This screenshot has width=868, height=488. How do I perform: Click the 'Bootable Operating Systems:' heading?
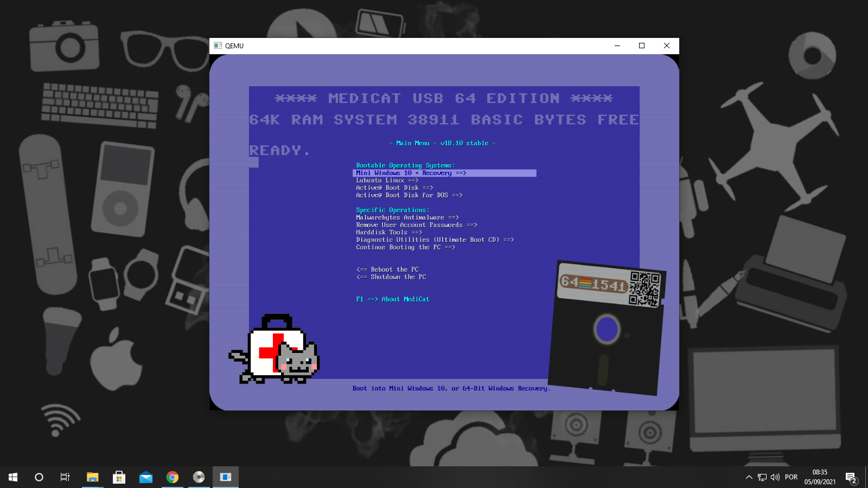coord(405,165)
